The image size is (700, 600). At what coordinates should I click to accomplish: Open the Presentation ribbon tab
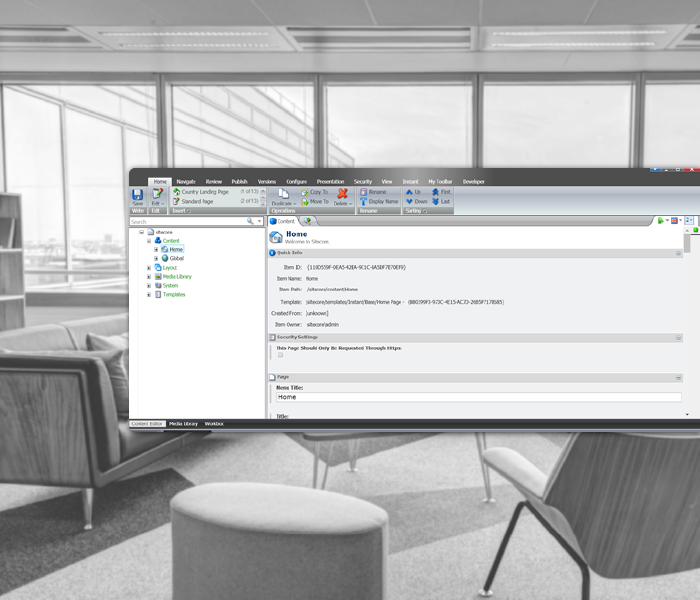[330, 182]
